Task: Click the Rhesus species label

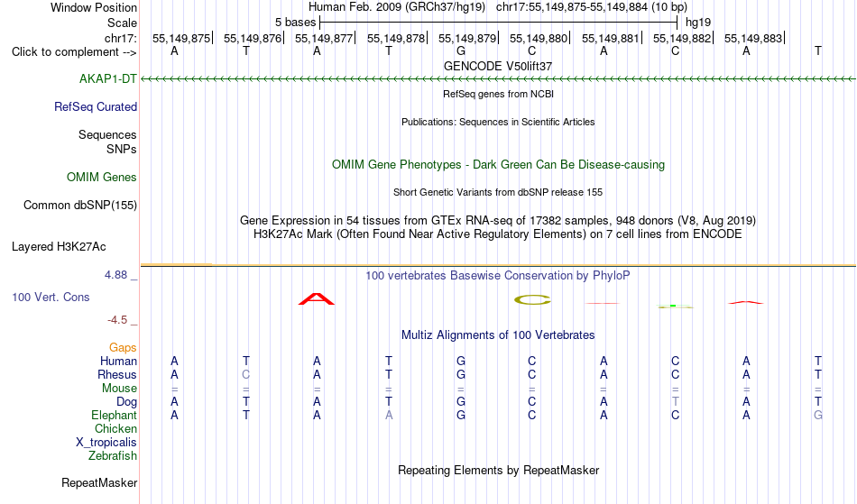Action: click(117, 374)
